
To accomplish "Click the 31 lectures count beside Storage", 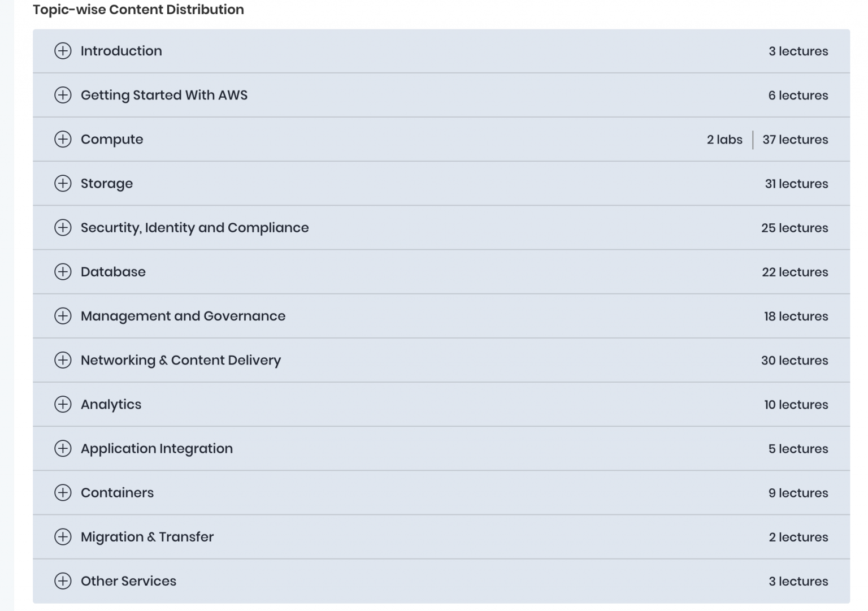I will [796, 183].
